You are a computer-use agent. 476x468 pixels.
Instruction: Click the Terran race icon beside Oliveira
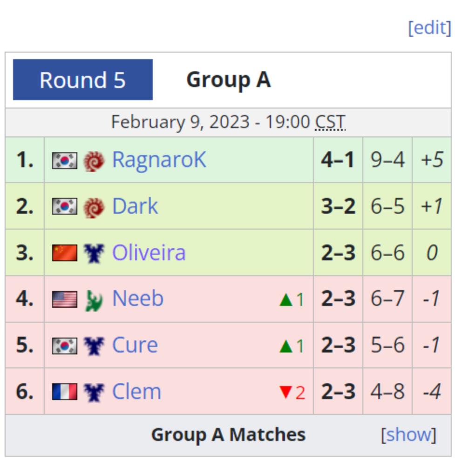(x=94, y=253)
